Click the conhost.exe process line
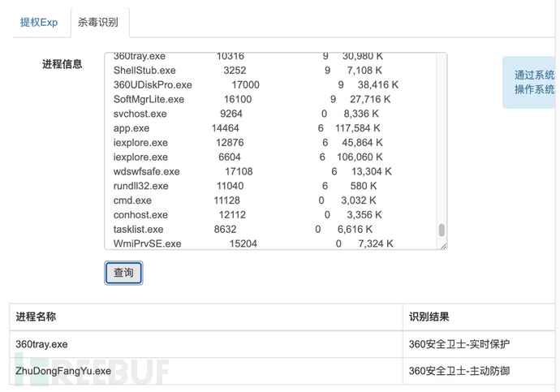The width and height of the screenshot is (560, 392). point(248,215)
